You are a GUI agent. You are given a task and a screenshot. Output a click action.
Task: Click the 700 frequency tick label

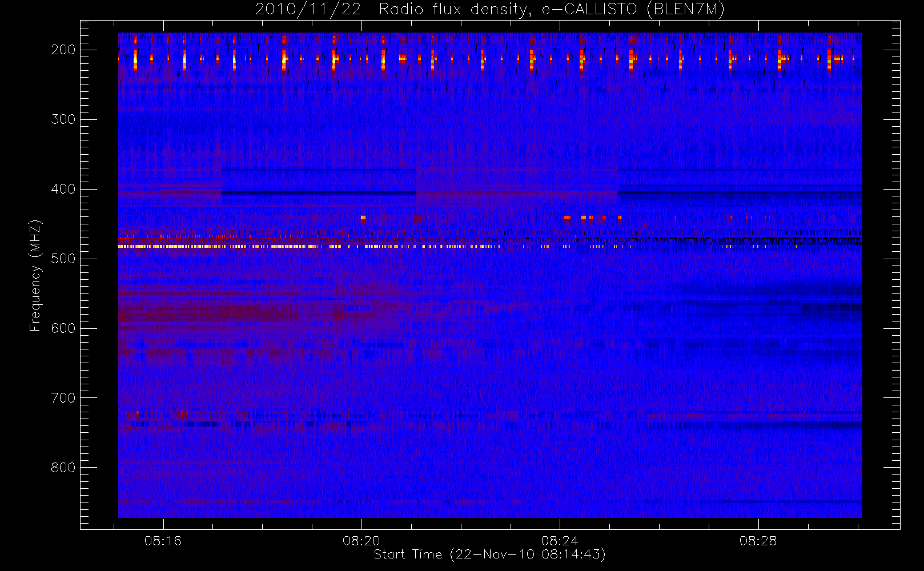tap(63, 398)
